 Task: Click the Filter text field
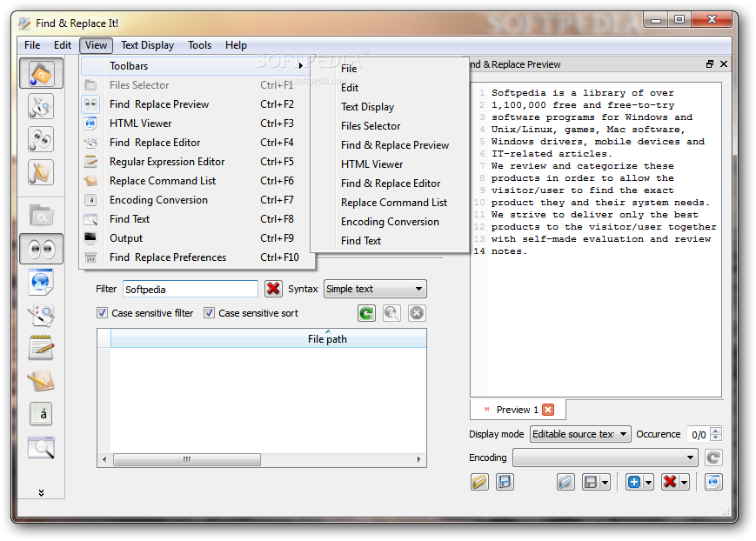click(191, 290)
